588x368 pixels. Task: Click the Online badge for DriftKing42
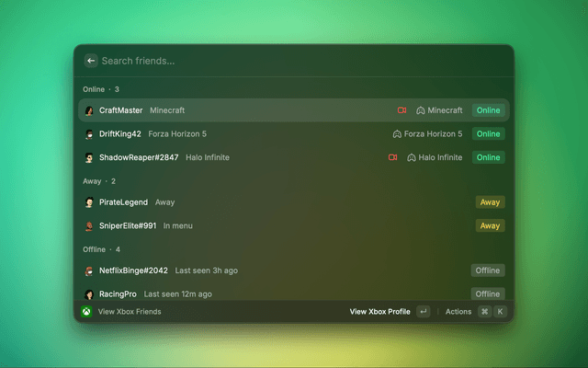[x=488, y=133]
